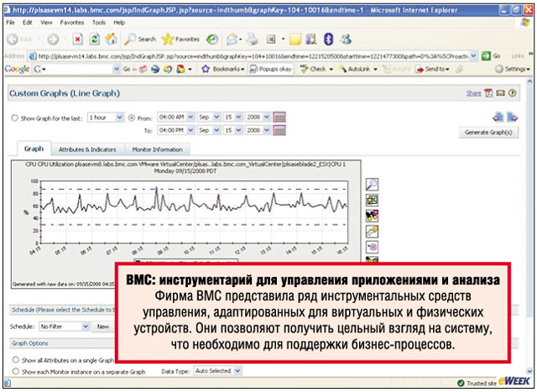
Task: Click the fifth graph tool icon, below the line chart
Action: tap(372, 247)
